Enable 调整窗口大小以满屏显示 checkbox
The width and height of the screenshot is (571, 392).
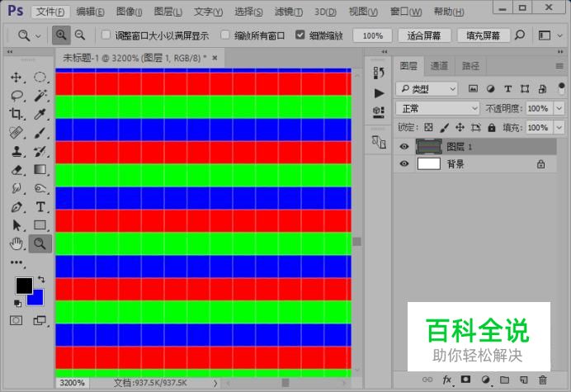pos(106,35)
